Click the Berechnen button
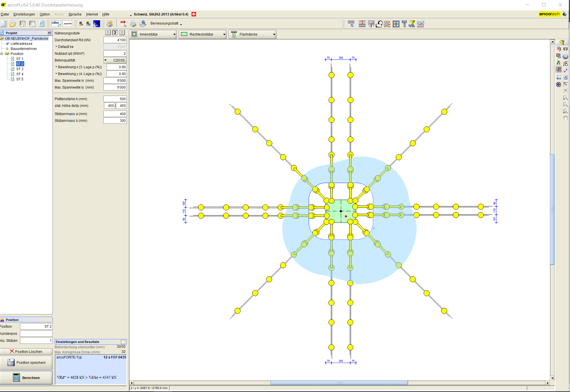 pos(26,378)
